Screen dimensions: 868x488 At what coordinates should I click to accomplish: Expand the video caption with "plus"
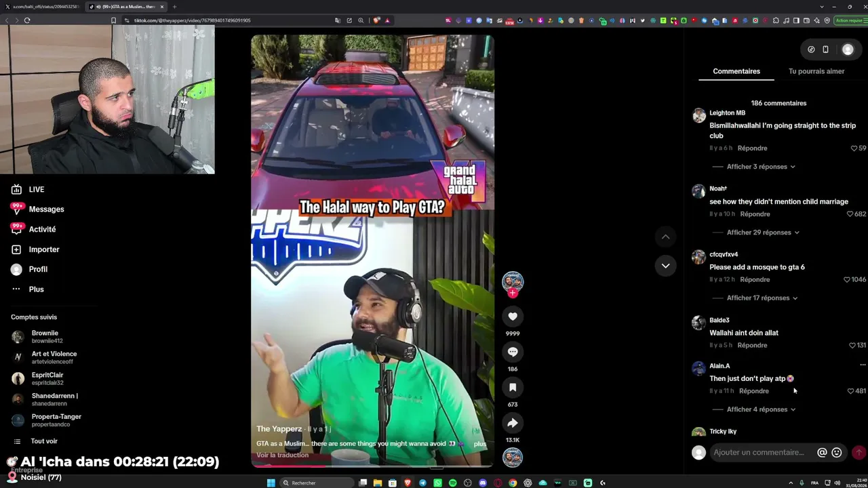(x=480, y=444)
